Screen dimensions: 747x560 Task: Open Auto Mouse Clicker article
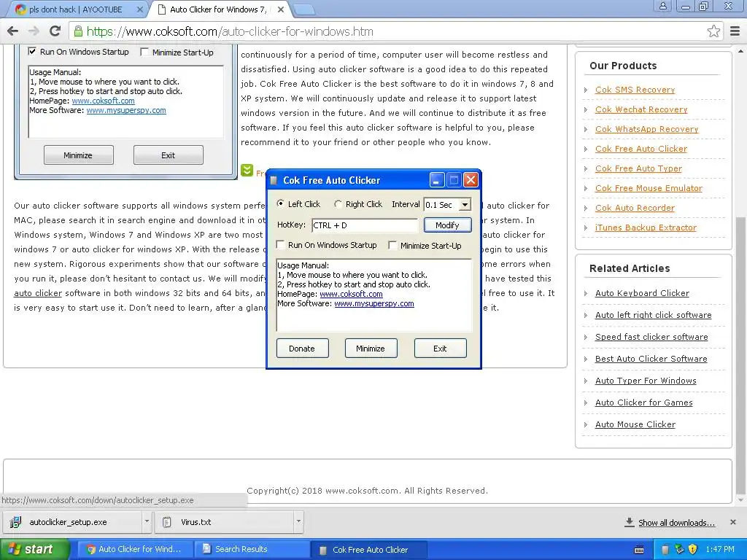(x=635, y=424)
